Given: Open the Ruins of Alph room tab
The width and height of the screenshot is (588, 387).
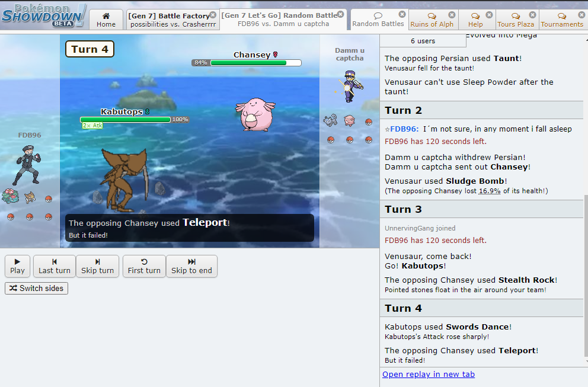Looking at the screenshot, I should pos(432,20).
